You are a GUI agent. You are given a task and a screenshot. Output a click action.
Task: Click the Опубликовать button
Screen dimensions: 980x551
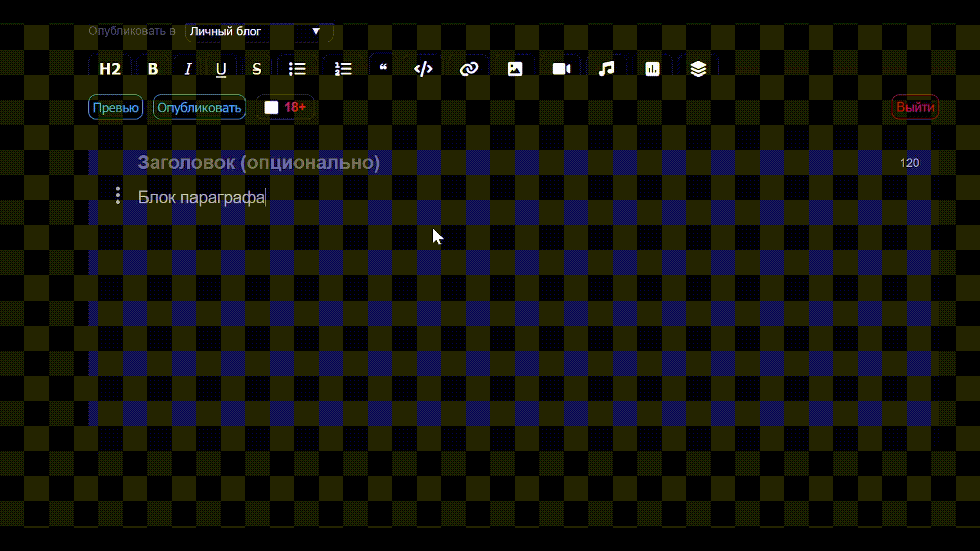click(199, 108)
